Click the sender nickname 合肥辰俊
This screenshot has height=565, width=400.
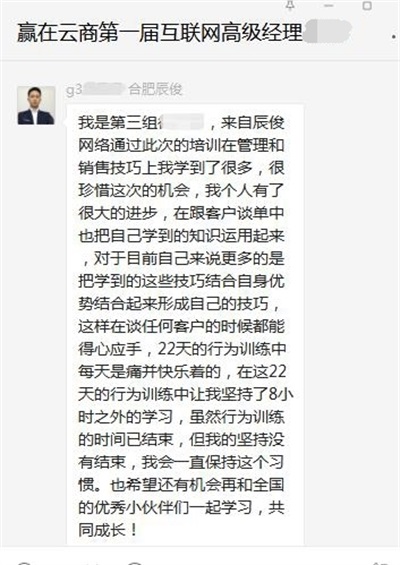[x=155, y=89]
